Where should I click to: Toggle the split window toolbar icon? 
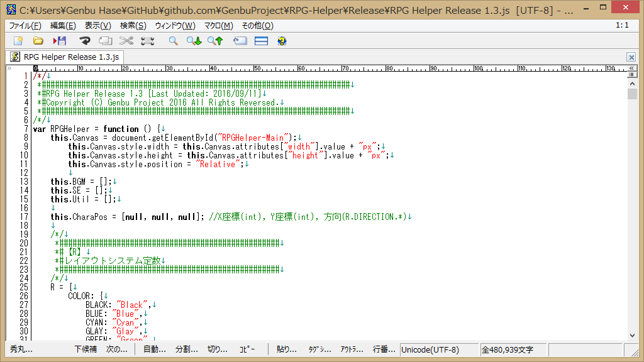click(x=261, y=41)
